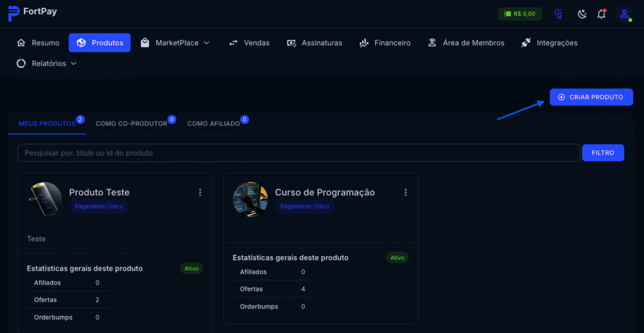
Task: Click Curso de Programação product thumbnail
Action: click(x=251, y=200)
